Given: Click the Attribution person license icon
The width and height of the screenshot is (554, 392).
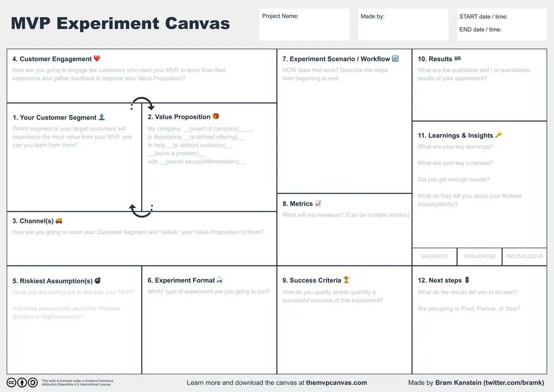Looking at the screenshot, I should point(22,382).
